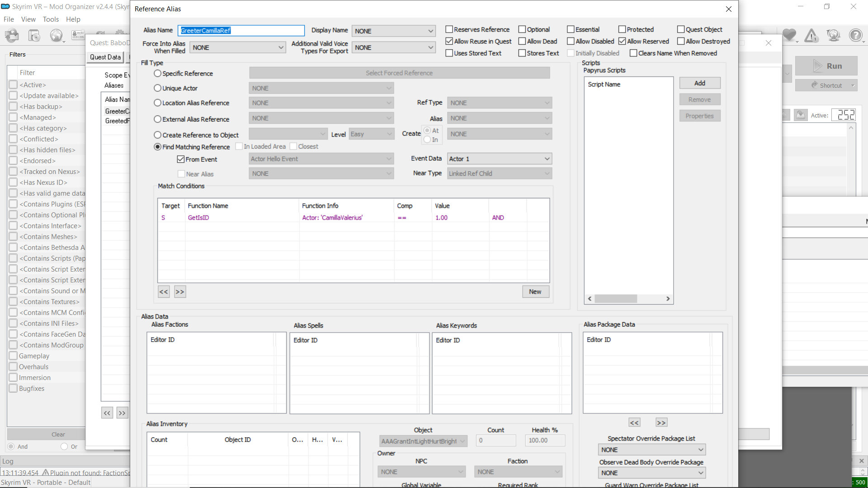The width and height of the screenshot is (868, 488).
Task: Click Mod Organizer's Change Game instance icon
Action: [12, 35]
